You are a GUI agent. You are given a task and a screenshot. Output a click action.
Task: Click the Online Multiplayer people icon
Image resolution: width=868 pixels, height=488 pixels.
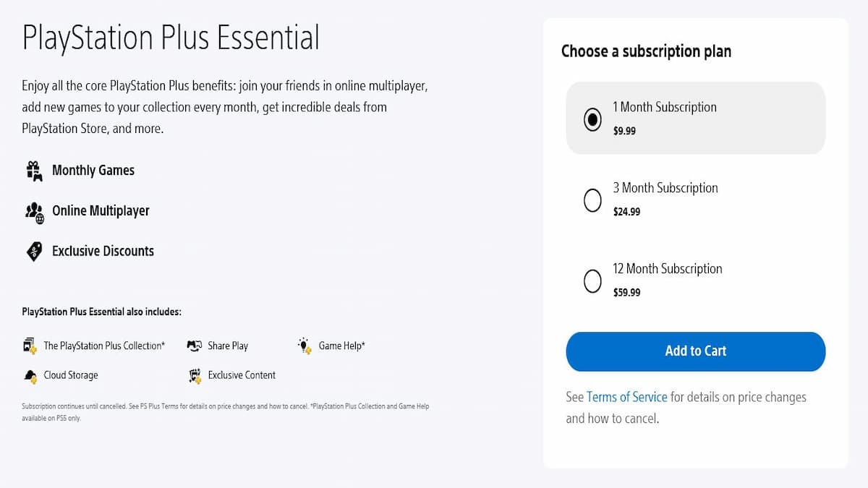click(x=34, y=211)
